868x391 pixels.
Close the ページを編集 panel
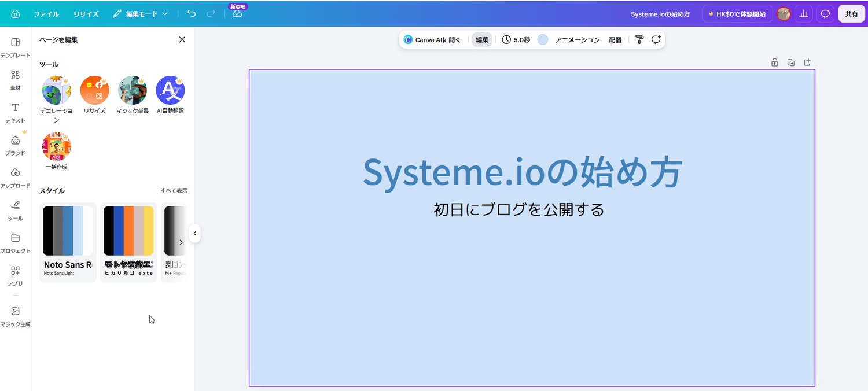point(182,40)
